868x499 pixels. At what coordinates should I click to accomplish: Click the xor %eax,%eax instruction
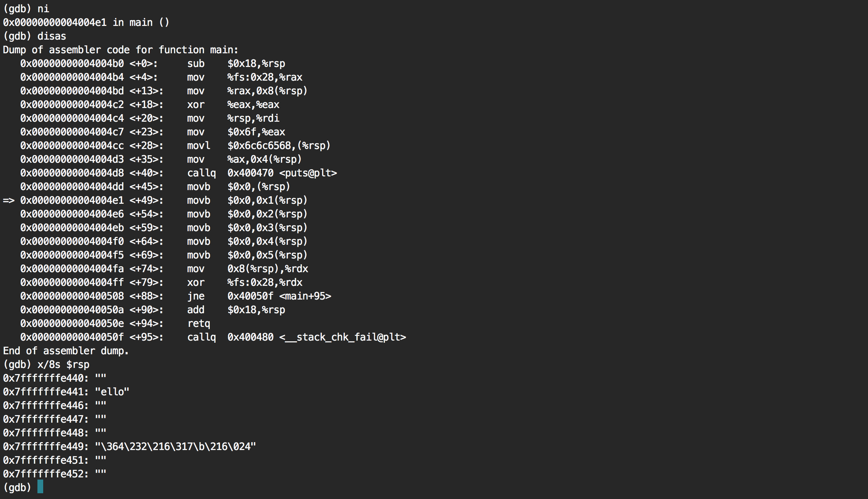pos(233,105)
